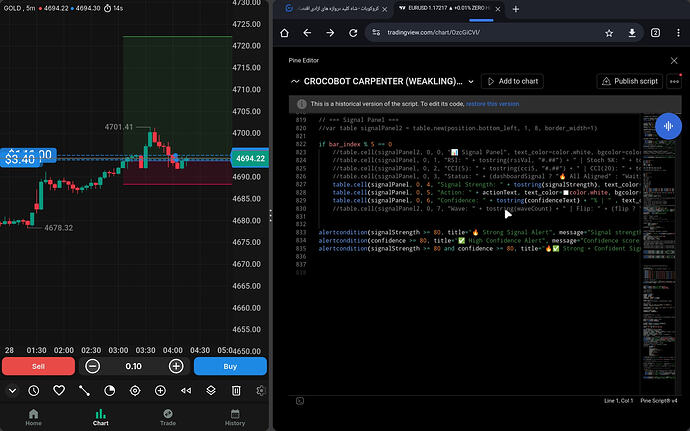The image size is (690, 431).
Task: Select the Pine Script v4 status label
Action: click(x=659, y=401)
